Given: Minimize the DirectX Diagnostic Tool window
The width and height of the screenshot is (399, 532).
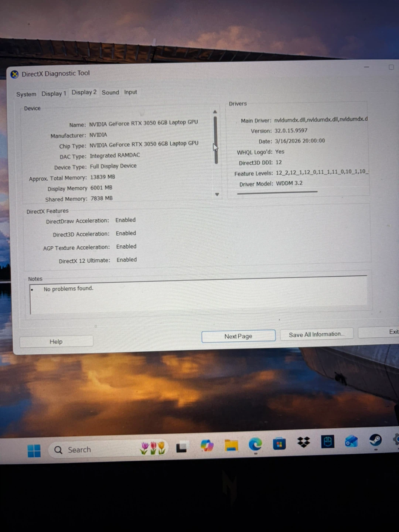Looking at the screenshot, I should point(366,67).
